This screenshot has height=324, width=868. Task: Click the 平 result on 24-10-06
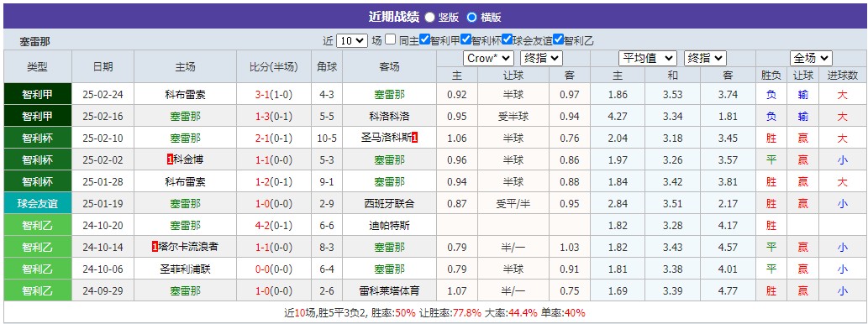pyautogui.click(x=771, y=269)
